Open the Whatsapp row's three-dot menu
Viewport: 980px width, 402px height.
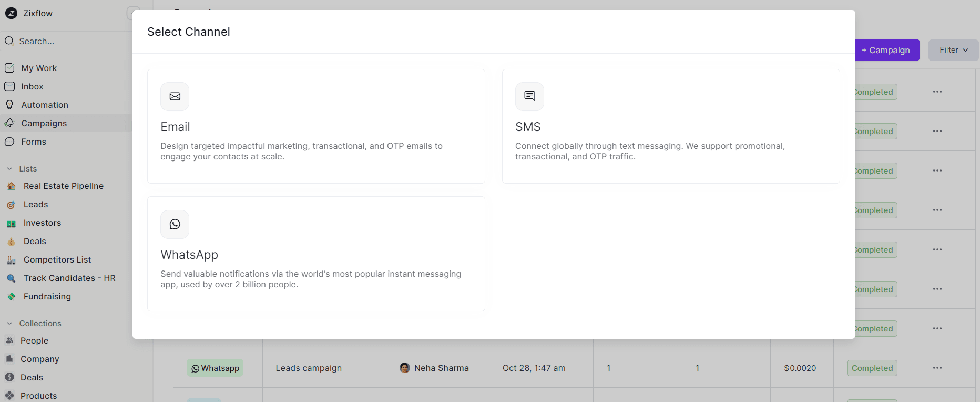[x=937, y=368]
